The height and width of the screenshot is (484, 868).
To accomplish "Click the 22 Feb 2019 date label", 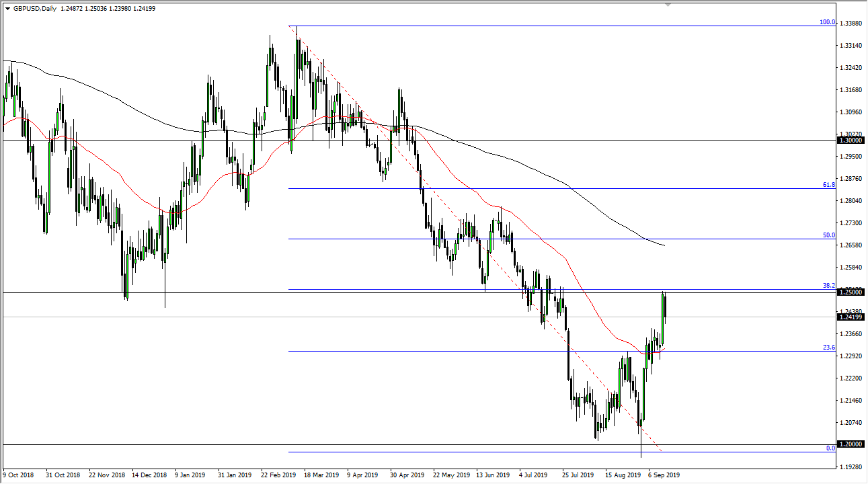I will coord(277,474).
